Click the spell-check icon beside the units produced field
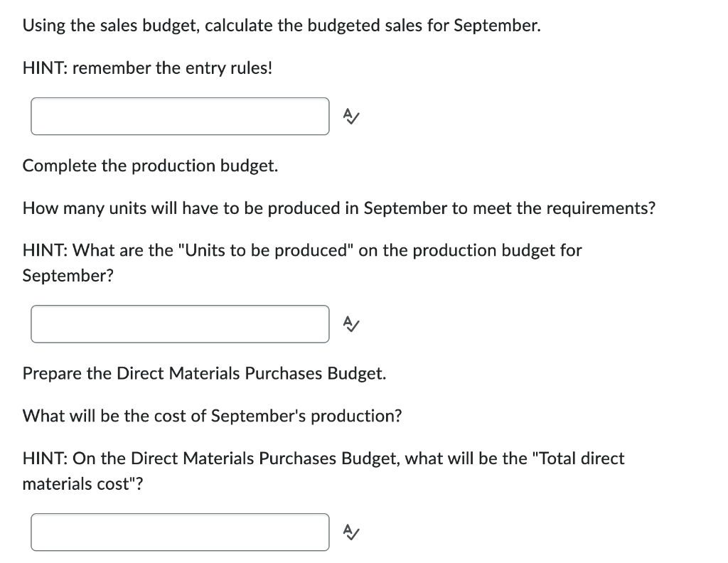 tap(351, 324)
